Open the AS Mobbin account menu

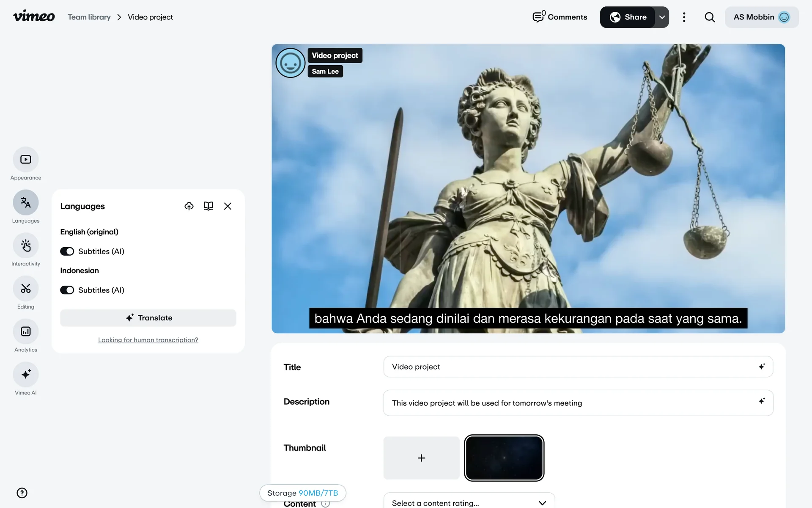761,17
